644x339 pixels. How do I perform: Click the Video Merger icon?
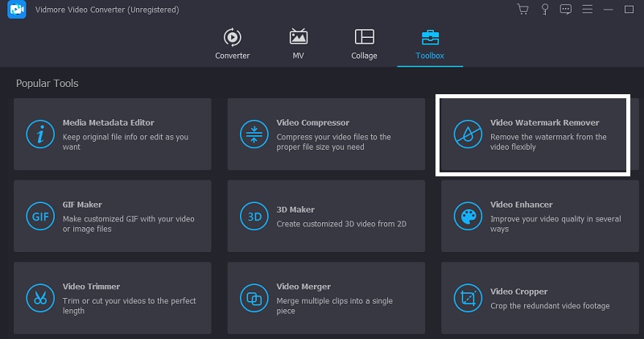[x=254, y=298]
